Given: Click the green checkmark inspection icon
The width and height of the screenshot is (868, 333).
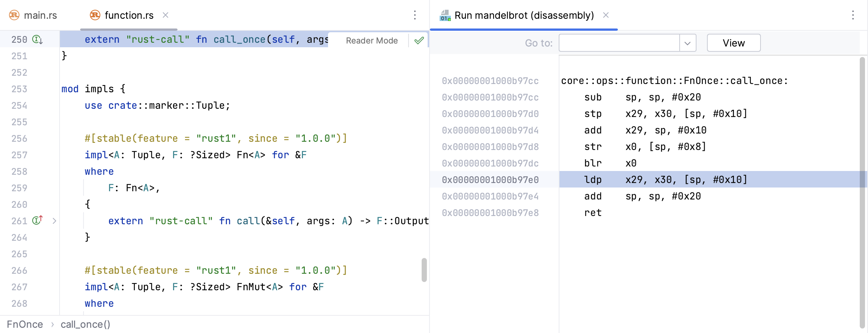Looking at the screenshot, I should (419, 40).
